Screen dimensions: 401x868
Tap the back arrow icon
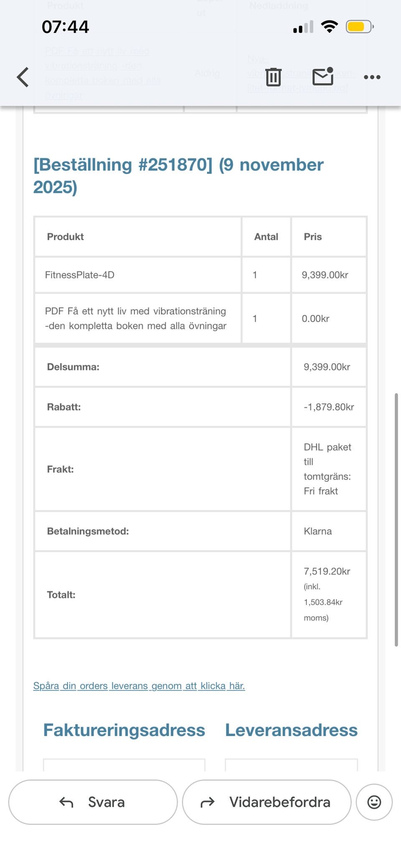[23, 77]
